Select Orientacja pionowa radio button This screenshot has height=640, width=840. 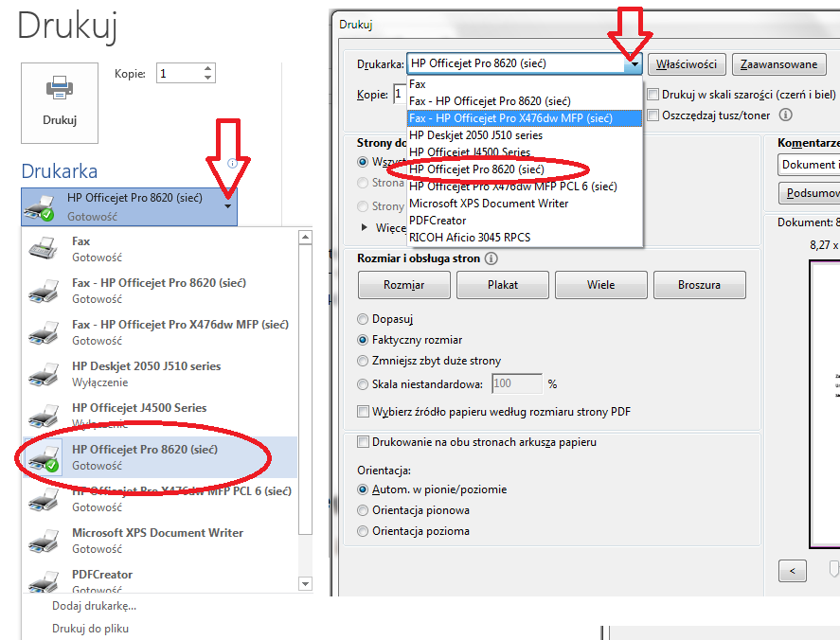coord(363,510)
